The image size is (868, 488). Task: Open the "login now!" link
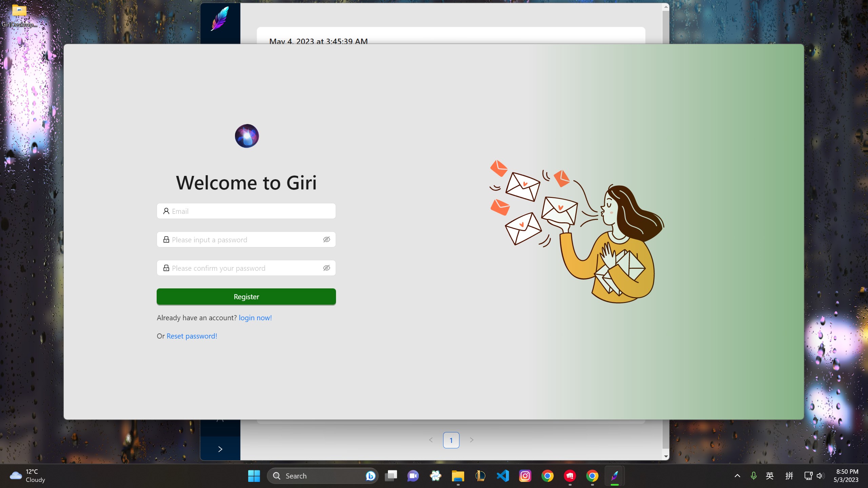pos(255,318)
